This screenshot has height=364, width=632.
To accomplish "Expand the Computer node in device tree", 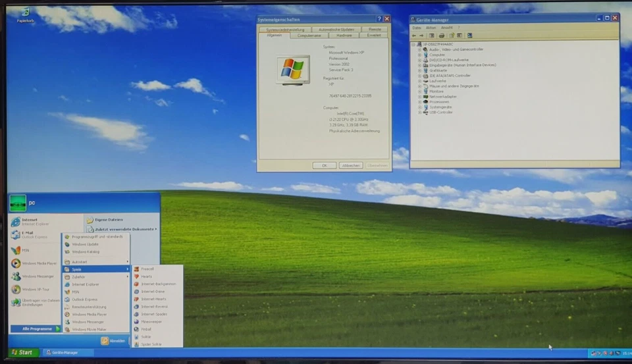I will point(419,55).
